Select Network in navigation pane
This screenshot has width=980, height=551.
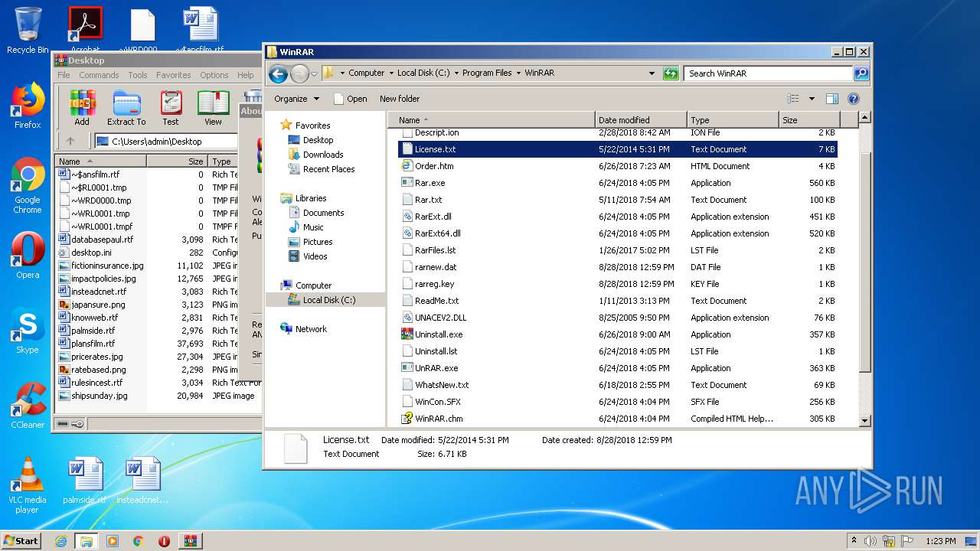coord(311,329)
